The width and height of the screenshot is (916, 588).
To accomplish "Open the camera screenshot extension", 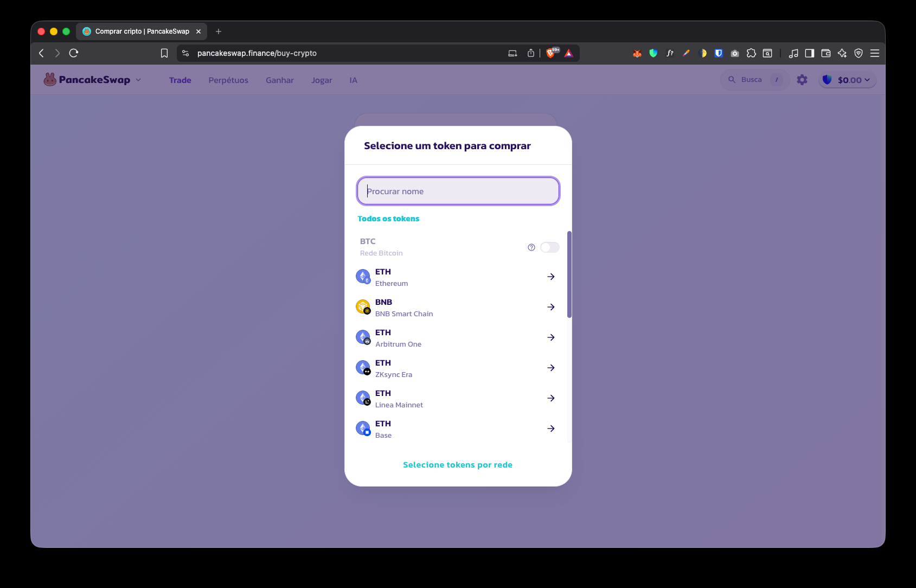I will coord(735,53).
